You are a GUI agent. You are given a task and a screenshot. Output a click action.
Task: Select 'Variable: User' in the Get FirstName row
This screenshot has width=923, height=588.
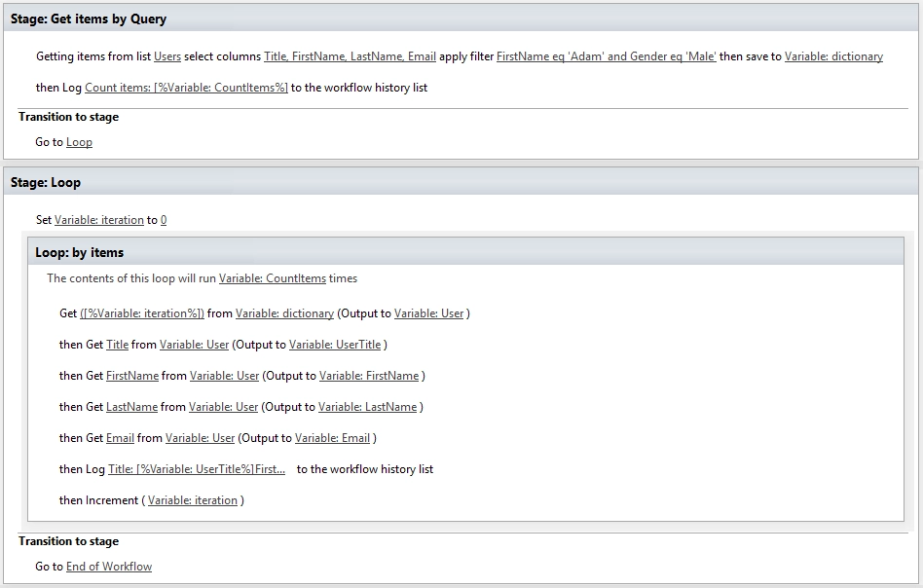pyautogui.click(x=224, y=376)
